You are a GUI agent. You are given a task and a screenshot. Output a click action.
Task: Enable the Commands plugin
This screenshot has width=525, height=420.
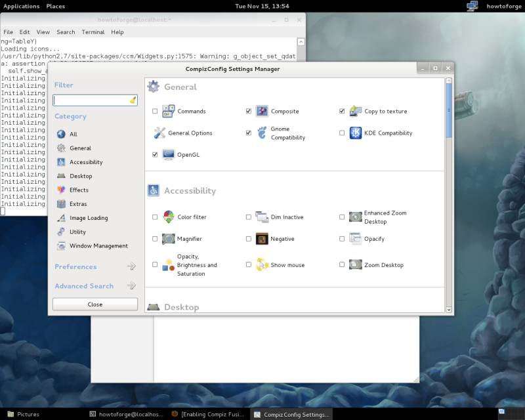(x=155, y=111)
